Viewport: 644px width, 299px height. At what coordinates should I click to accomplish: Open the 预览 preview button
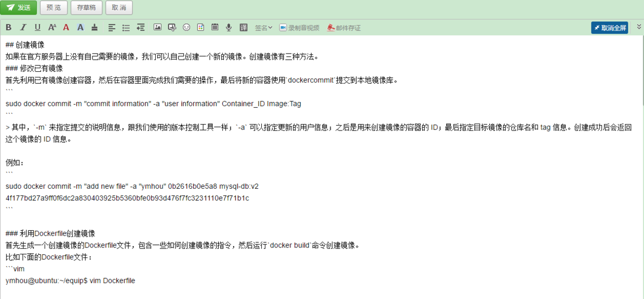(53, 8)
